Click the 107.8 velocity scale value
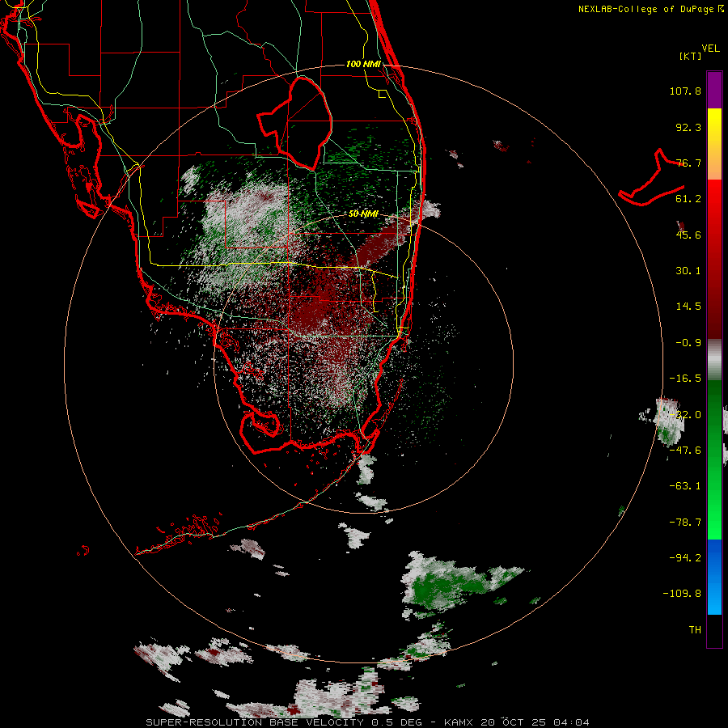The image size is (728, 728). pos(685,91)
